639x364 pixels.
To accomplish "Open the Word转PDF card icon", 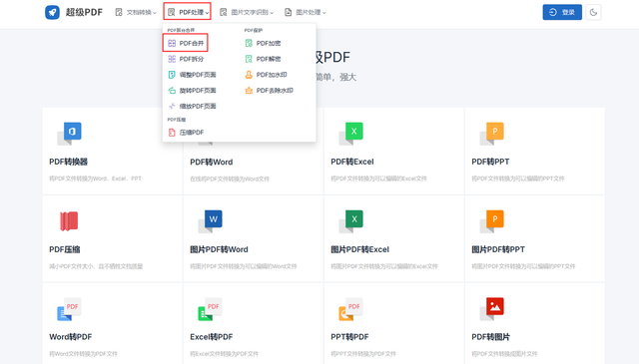I will (69, 309).
